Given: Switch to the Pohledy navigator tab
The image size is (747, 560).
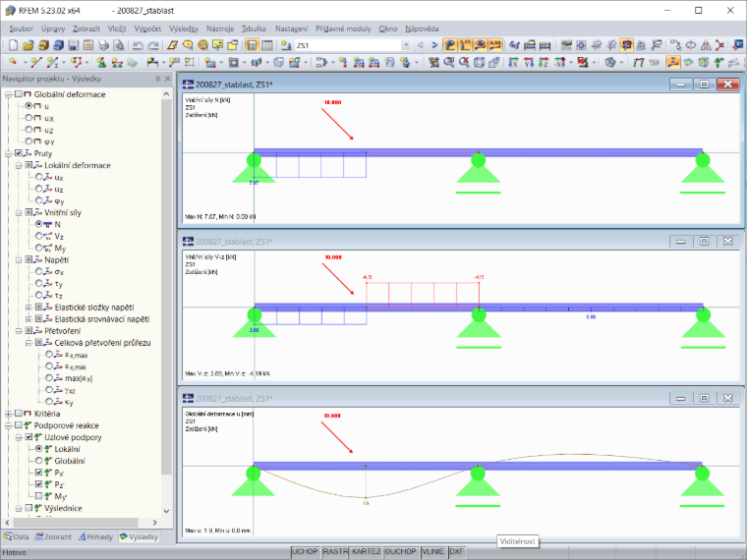Looking at the screenshot, I should 95,536.
